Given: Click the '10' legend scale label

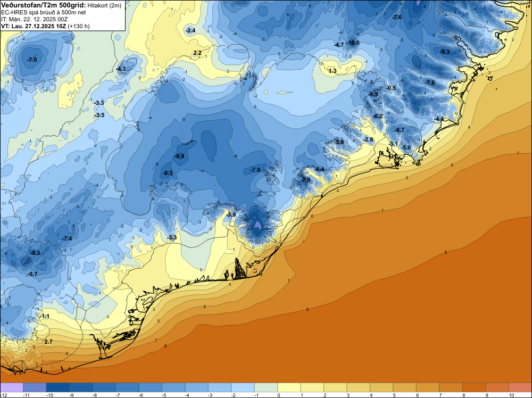Looking at the screenshot, I should point(511,395).
